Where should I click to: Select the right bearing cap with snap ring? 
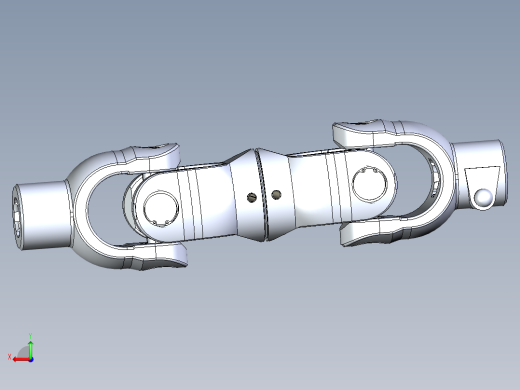370,184
